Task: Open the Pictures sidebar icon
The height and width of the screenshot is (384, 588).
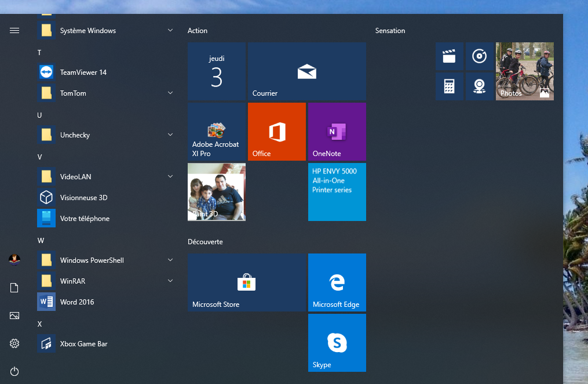Action: click(14, 316)
